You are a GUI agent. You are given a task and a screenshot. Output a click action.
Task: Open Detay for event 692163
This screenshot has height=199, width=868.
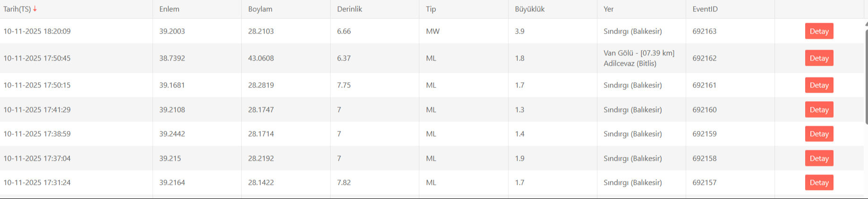coord(819,31)
